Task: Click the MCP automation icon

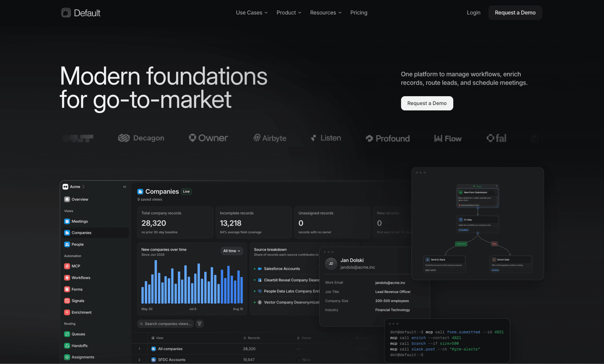Action: (67, 266)
